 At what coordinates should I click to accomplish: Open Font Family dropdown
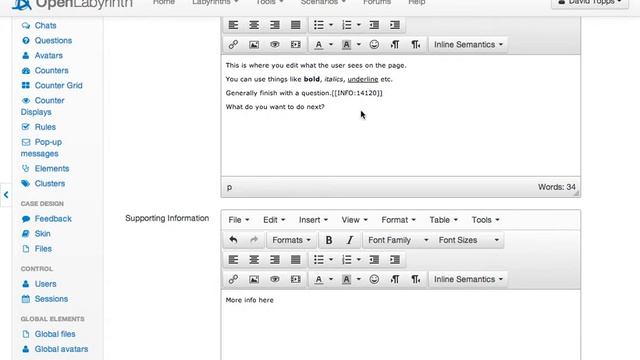[x=398, y=240]
